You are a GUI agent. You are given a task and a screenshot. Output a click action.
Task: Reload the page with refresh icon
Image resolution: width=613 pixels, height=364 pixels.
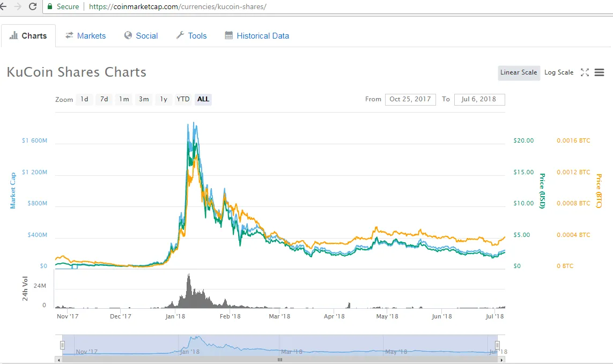click(33, 6)
